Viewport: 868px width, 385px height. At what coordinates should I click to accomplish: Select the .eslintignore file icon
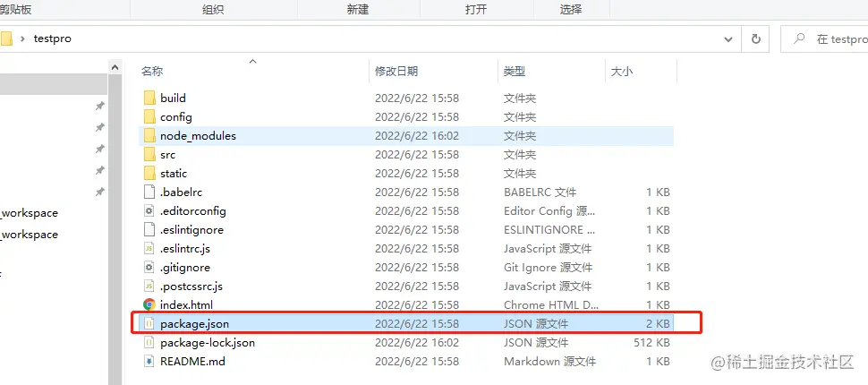coord(149,230)
